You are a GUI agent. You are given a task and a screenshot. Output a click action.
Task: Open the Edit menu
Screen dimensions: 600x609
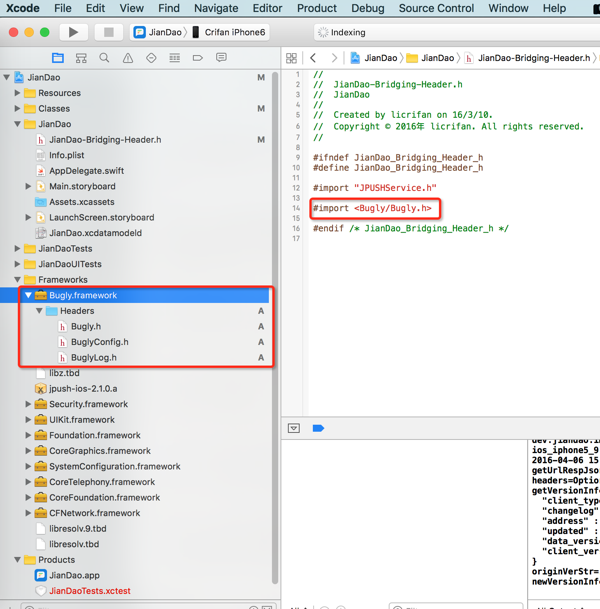[x=95, y=8]
